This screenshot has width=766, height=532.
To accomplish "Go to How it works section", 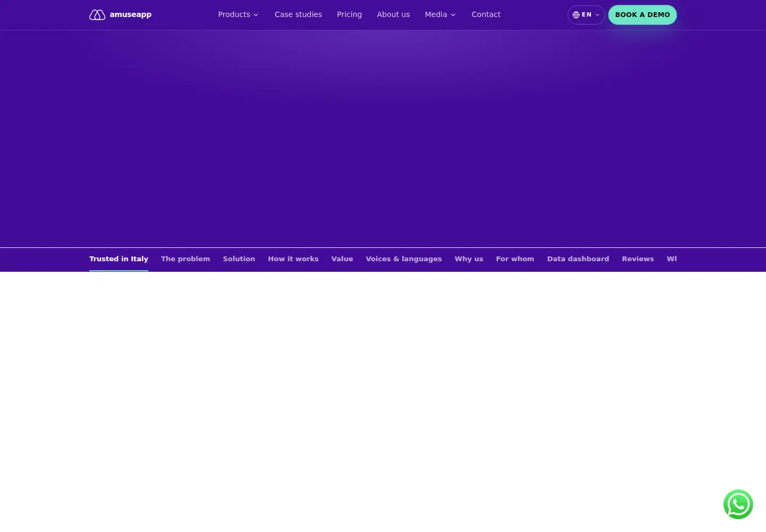I will [x=293, y=259].
